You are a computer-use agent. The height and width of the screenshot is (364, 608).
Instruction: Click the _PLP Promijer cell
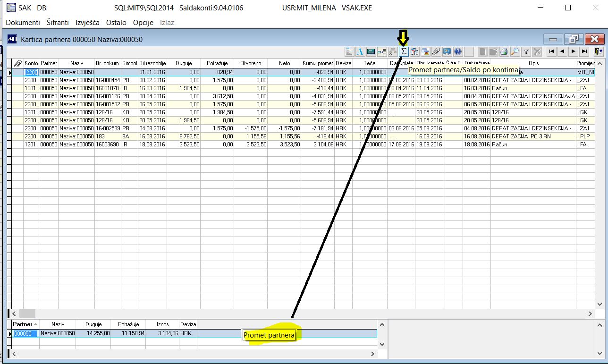click(585, 136)
